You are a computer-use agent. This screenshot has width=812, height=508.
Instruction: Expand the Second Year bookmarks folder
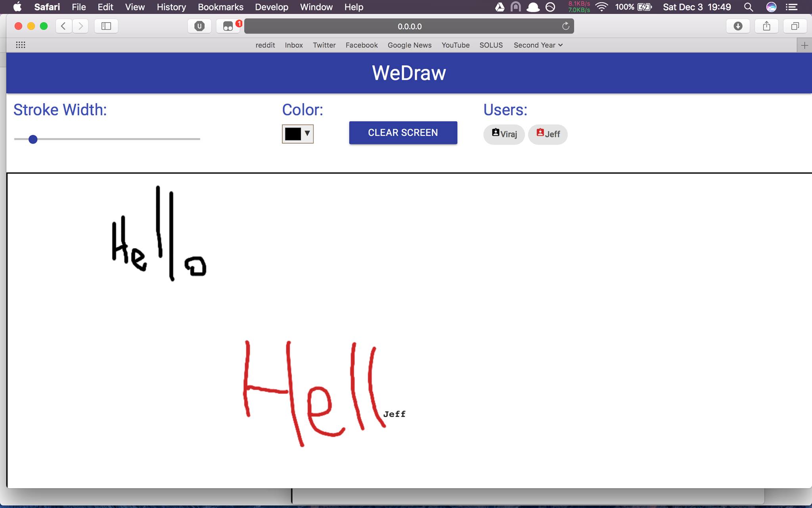click(x=538, y=45)
